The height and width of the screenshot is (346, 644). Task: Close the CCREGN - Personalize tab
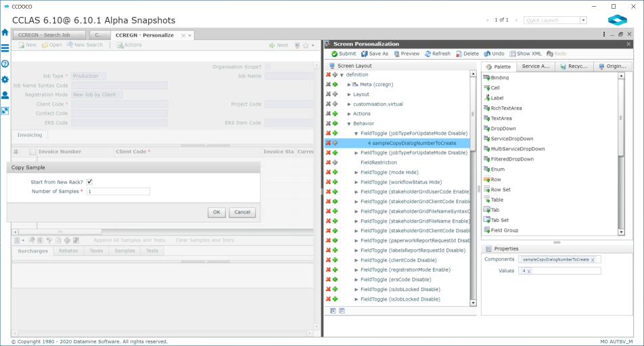coord(183,36)
